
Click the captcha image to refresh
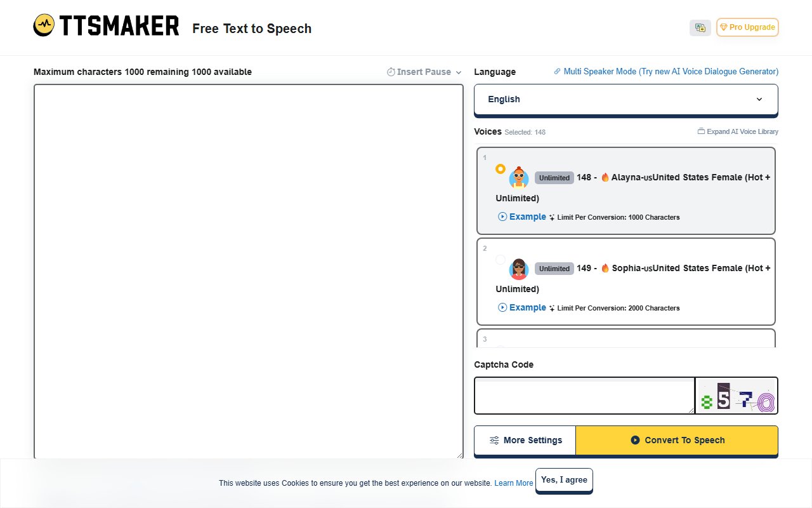pyautogui.click(x=737, y=396)
